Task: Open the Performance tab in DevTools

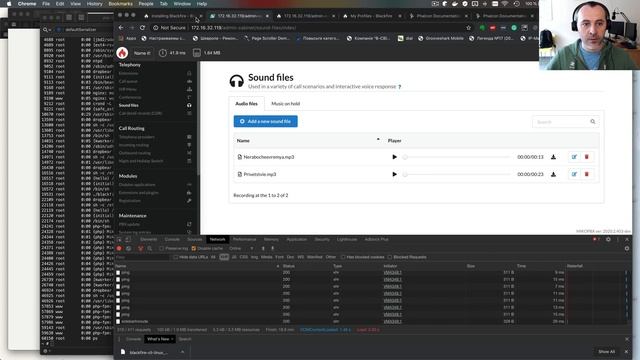Action: (x=244, y=239)
